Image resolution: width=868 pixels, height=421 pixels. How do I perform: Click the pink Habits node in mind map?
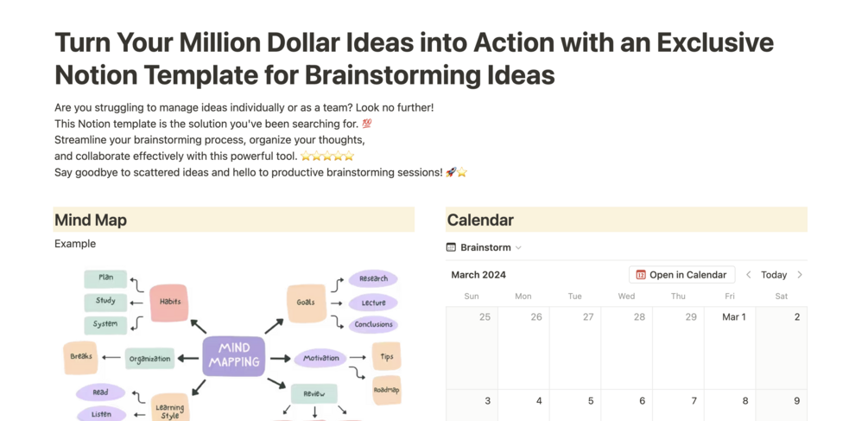[168, 303]
